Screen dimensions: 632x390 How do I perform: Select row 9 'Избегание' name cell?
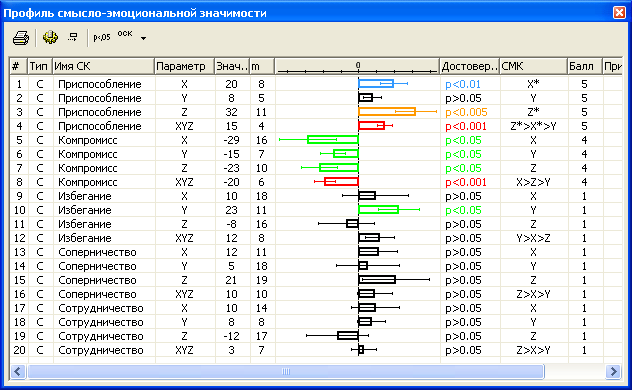click(x=85, y=196)
